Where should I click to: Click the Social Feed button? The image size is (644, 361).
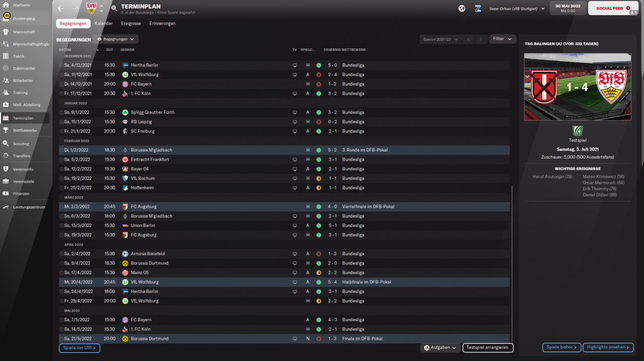(613, 8)
